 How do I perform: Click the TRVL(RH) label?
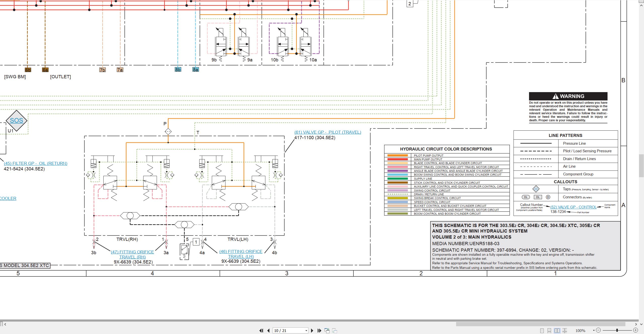tap(127, 239)
